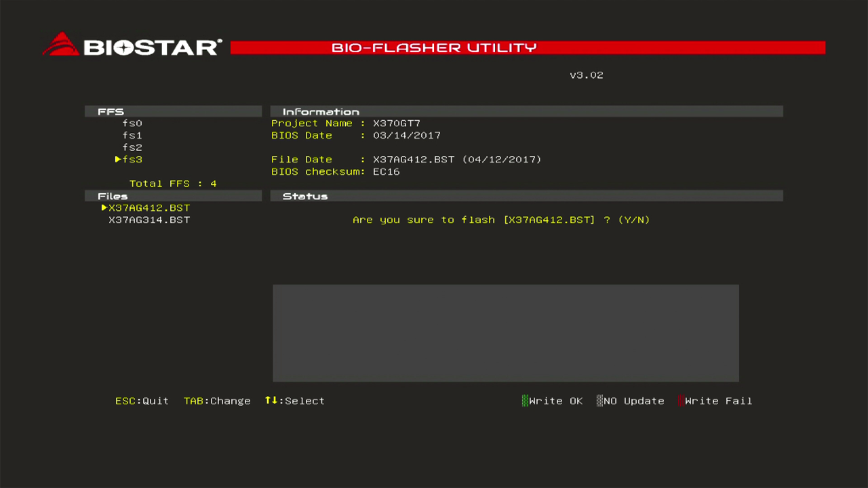Screen dimensions: 868x488
Task: Choose the X37AG412.BST BIOS file
Action: (149, 208)
